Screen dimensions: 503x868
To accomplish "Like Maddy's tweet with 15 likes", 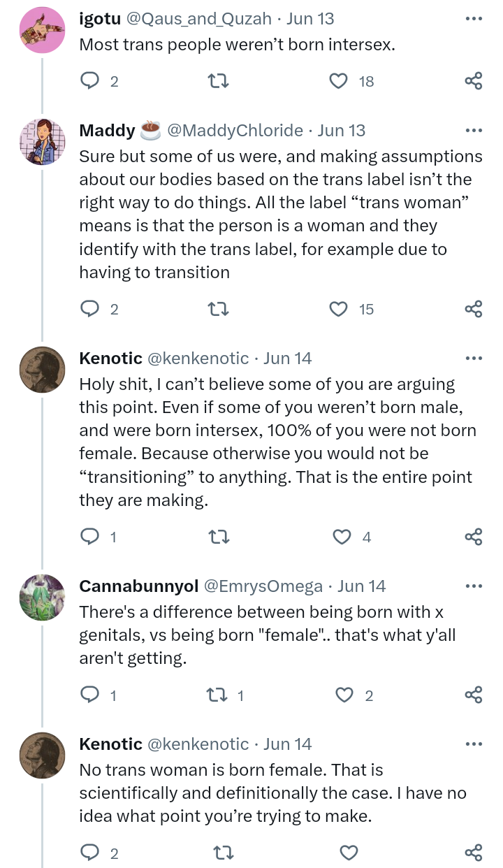I will (x=339, y=309).
